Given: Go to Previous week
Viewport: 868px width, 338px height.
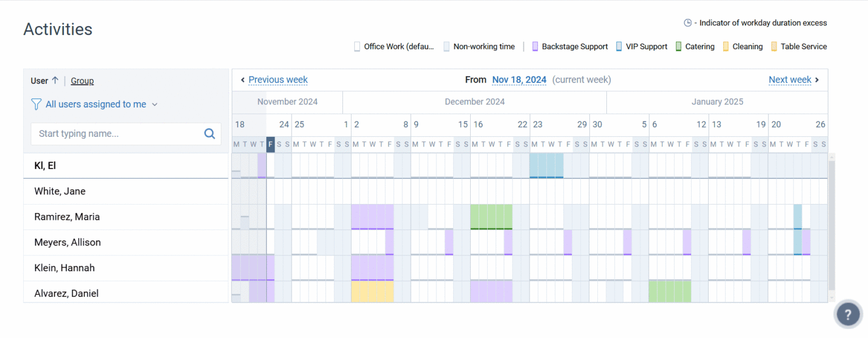Looking at the screenshot, I should click(x=278, y=80).
